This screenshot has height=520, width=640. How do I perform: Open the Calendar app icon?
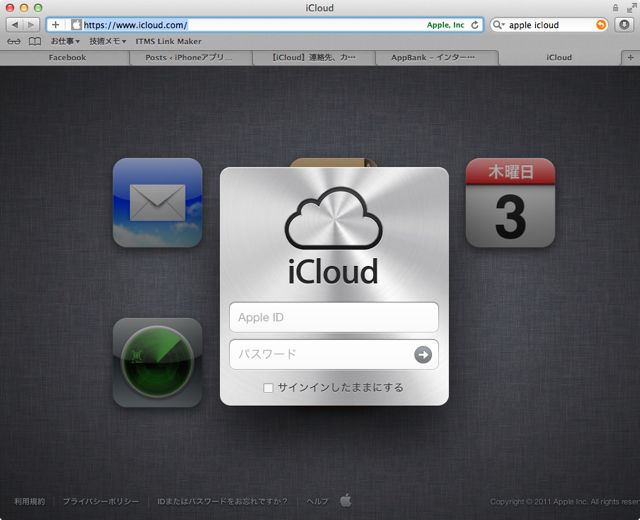coord(510,203)
